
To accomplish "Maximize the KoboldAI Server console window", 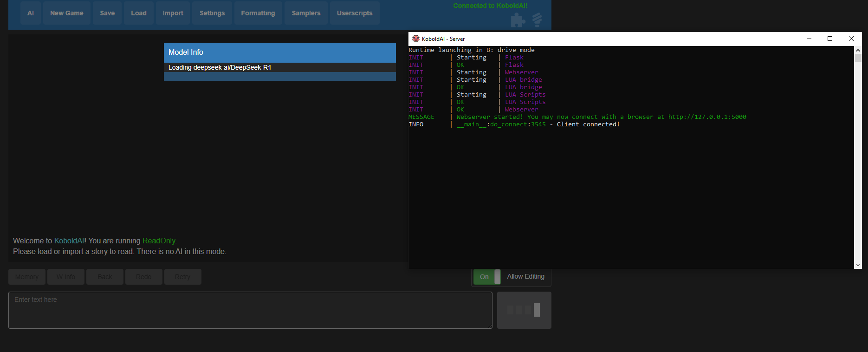I will click(830, 39).
